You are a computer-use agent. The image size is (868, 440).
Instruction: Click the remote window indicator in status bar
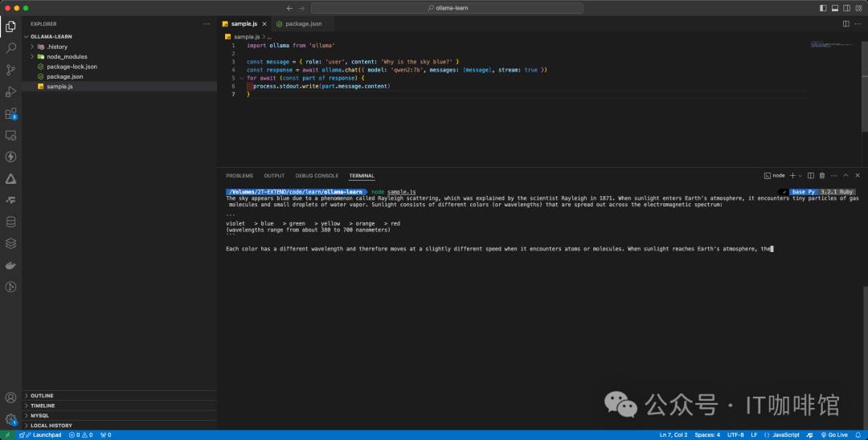(x=7, y=435)
